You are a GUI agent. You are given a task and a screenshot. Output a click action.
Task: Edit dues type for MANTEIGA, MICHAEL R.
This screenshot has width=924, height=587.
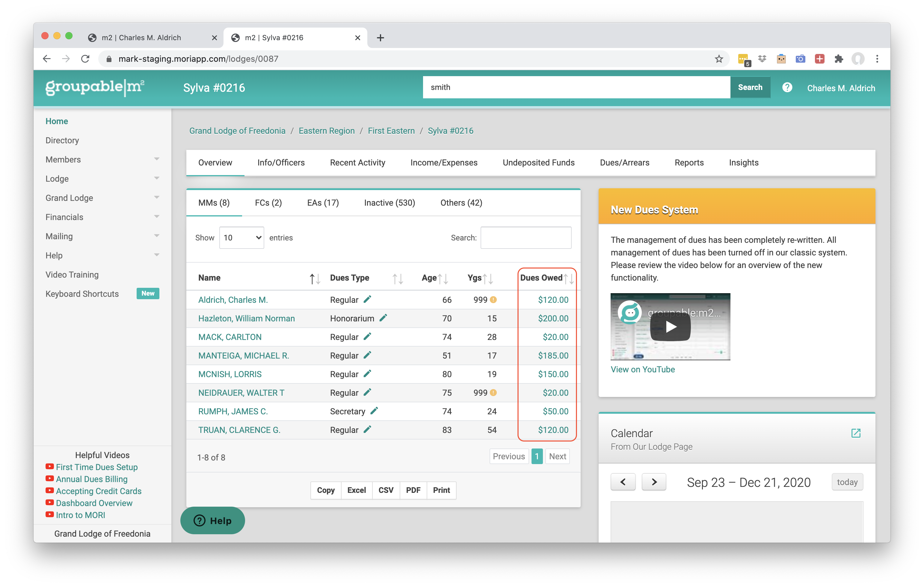pos(367,355)
